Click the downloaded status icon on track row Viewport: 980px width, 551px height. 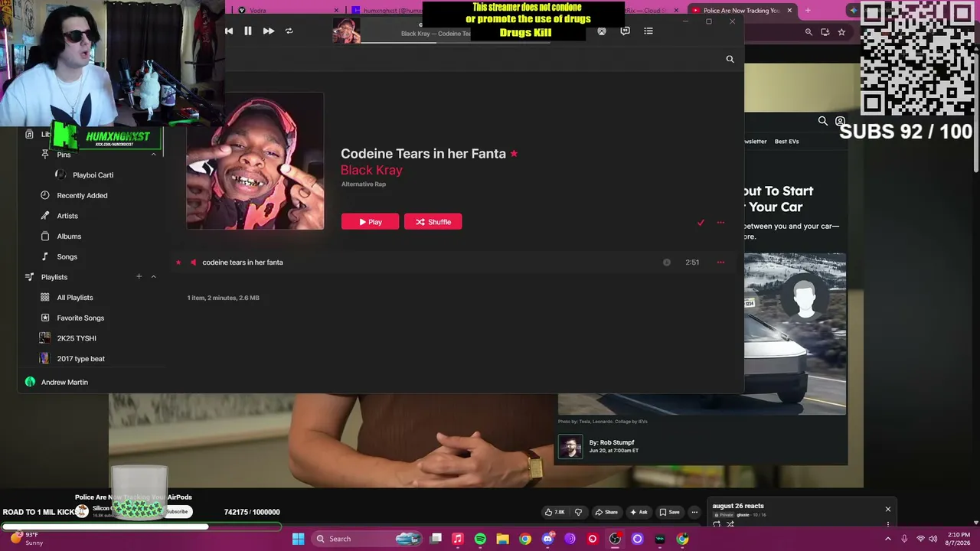[667, 262]
